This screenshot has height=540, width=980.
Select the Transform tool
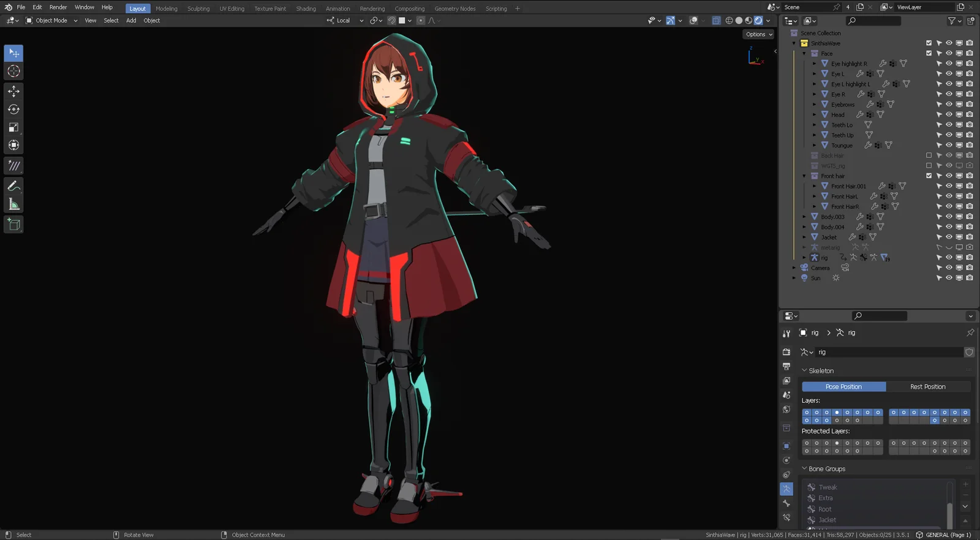click(13, 145)
